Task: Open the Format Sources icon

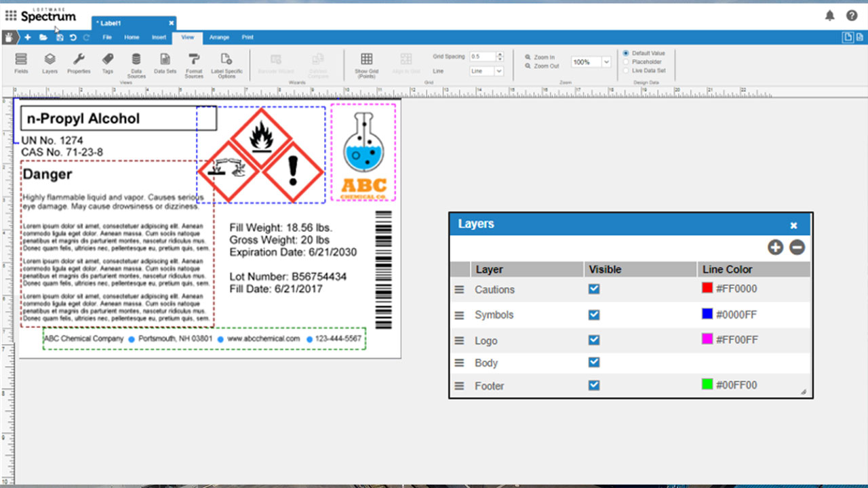Action: click(x=194, y=62)
